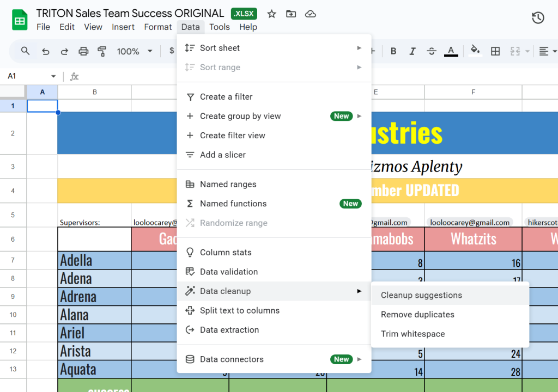Click the merge cells icon
This screenshot has width=558, height=392.
515,51
